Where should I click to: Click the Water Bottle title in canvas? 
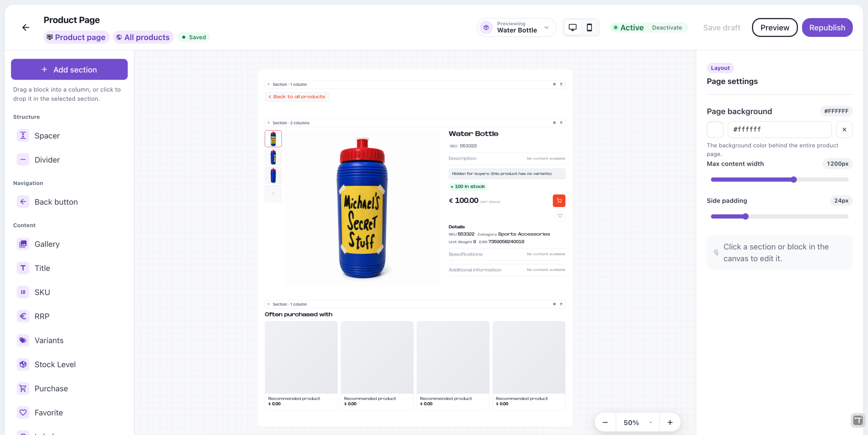point(473,134)
